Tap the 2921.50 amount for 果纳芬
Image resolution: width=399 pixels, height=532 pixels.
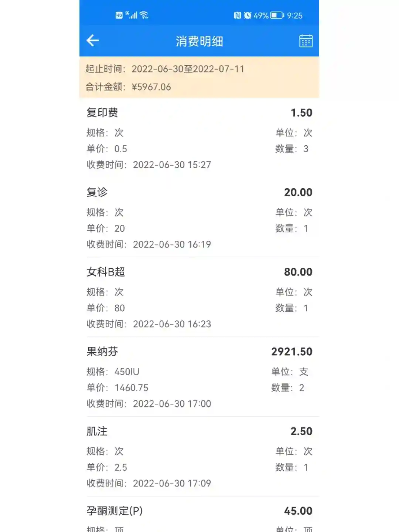tap(291, 352)
